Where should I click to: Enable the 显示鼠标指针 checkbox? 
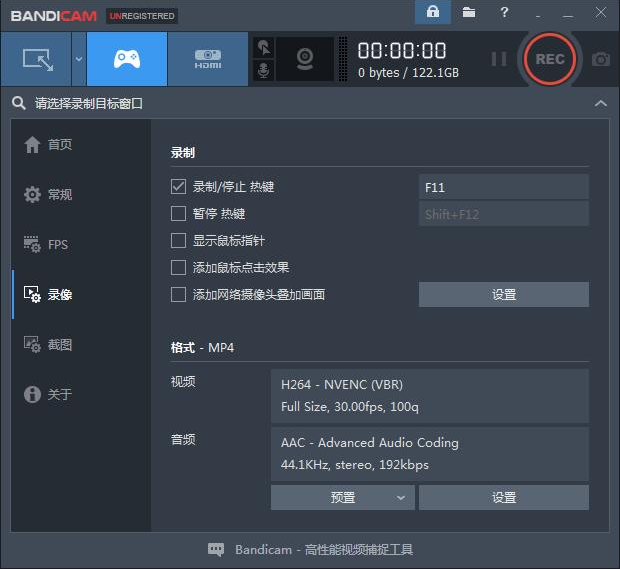[x=178, y=240]
